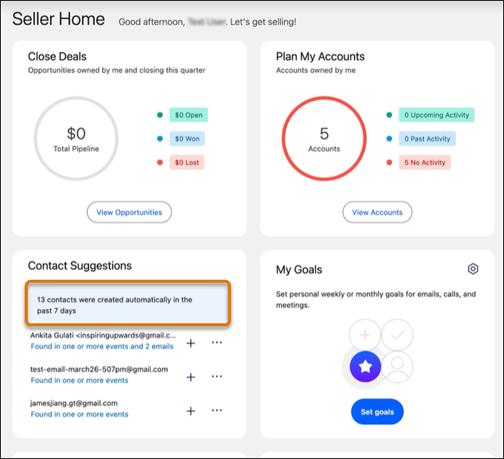Click the person circle in My Goals
Viewport: 504px width, 459px height.
[397, 366]
